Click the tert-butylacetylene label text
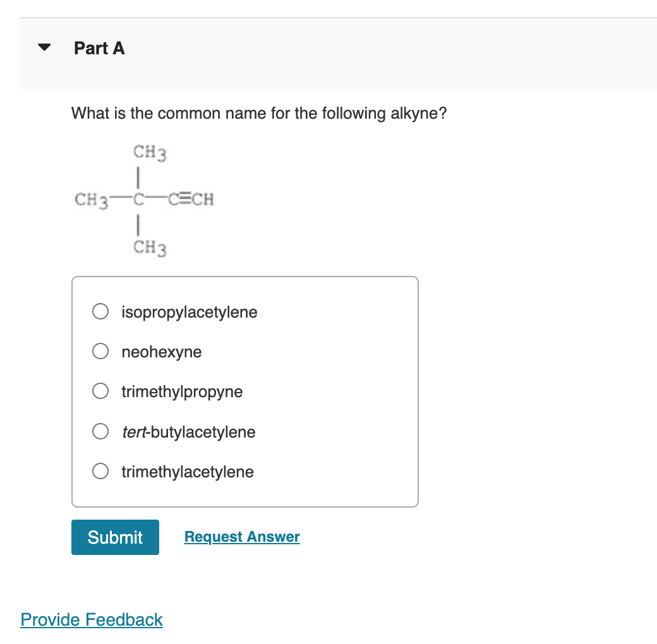This screenshot has width=657, height=644. tap(188, 431)
